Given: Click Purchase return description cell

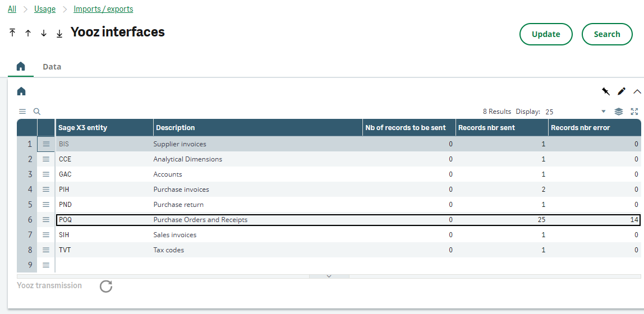Looking at the screenshot, I should pos(257,205).
